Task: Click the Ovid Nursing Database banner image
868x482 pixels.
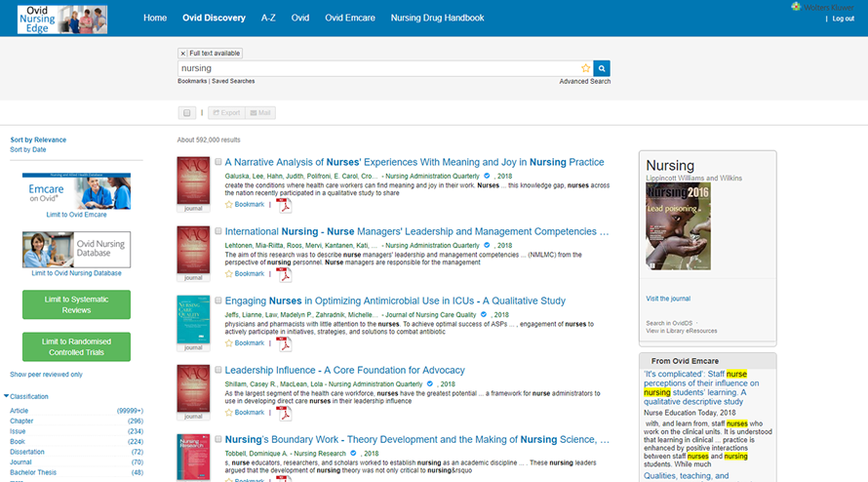Action: [x=76, y=250]
